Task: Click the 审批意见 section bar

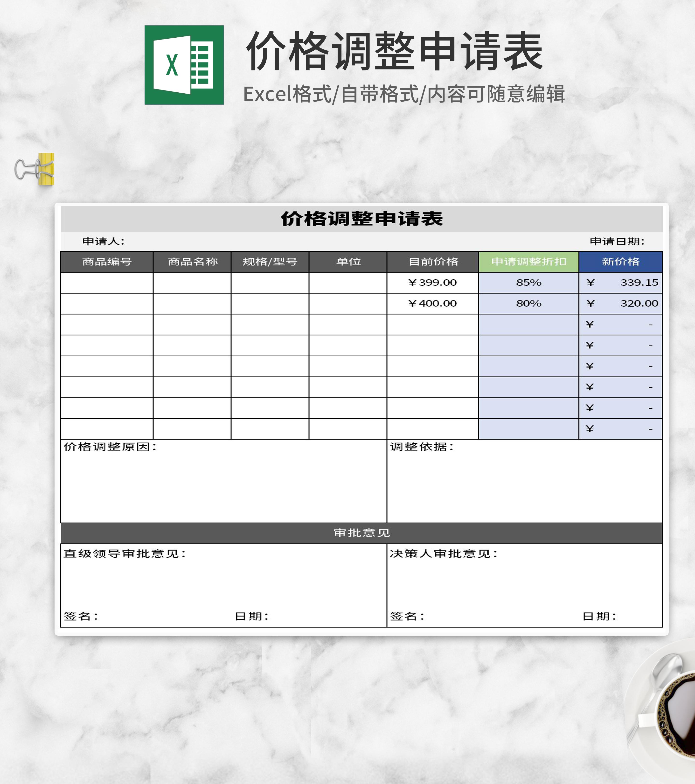Action: coord(361,533)
